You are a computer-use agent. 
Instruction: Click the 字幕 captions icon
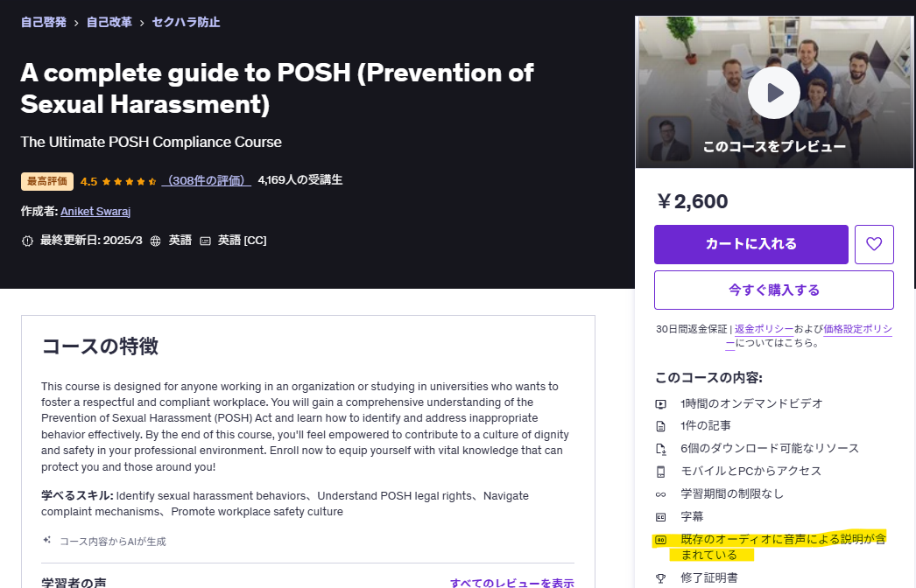pos(660,517)
